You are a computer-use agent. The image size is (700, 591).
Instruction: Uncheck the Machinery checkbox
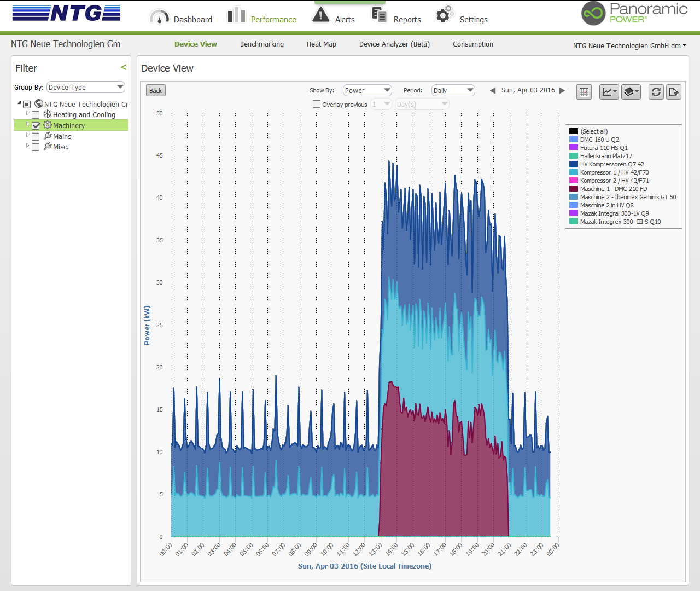tap(36, 126)
